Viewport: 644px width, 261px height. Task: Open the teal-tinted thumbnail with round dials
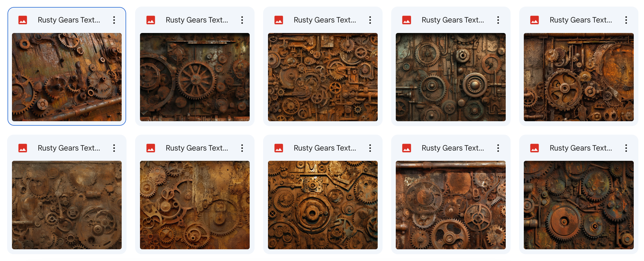click(451, 77)
